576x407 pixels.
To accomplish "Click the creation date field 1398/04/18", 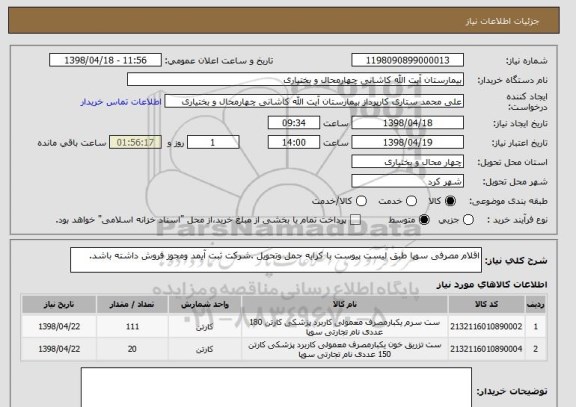I will pos(407,123).
